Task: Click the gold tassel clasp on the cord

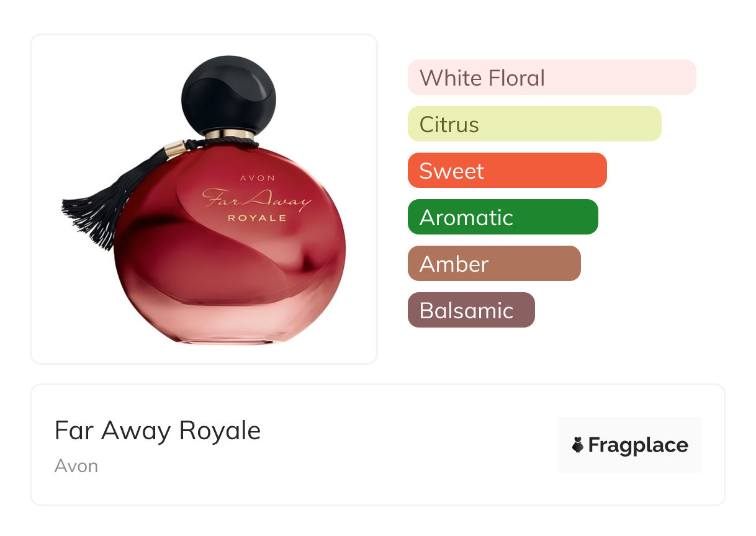Action: pos(176,149)
